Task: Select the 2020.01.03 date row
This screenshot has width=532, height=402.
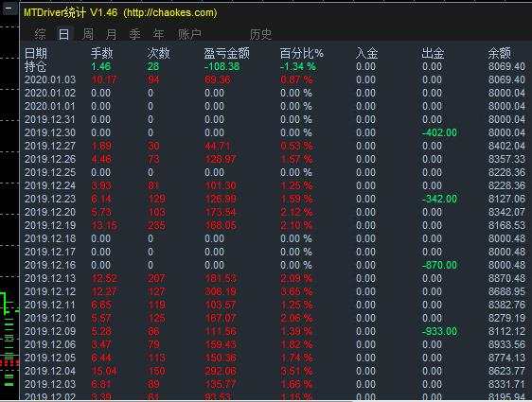Action: coord(50,79)
